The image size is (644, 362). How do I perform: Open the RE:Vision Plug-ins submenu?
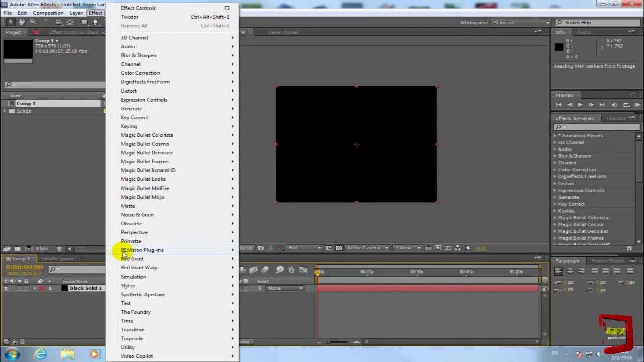tap(173, 250)
